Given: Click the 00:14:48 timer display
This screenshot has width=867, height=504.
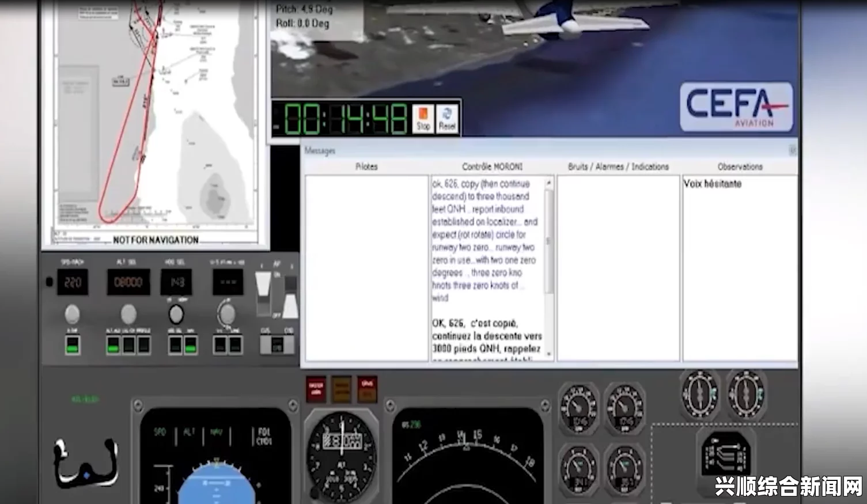Looking at the screenshot, I should pyautogui.click(x=346, y=119).
